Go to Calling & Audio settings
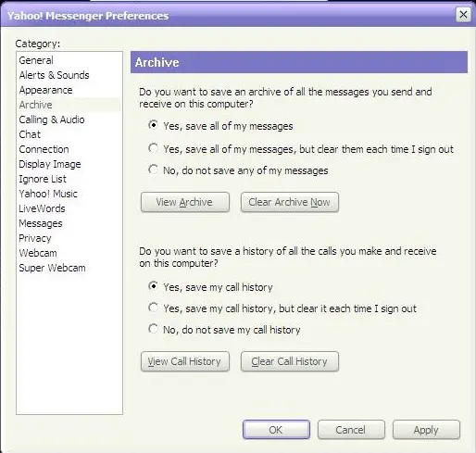 pyautogui.click(x=52, y=120)
